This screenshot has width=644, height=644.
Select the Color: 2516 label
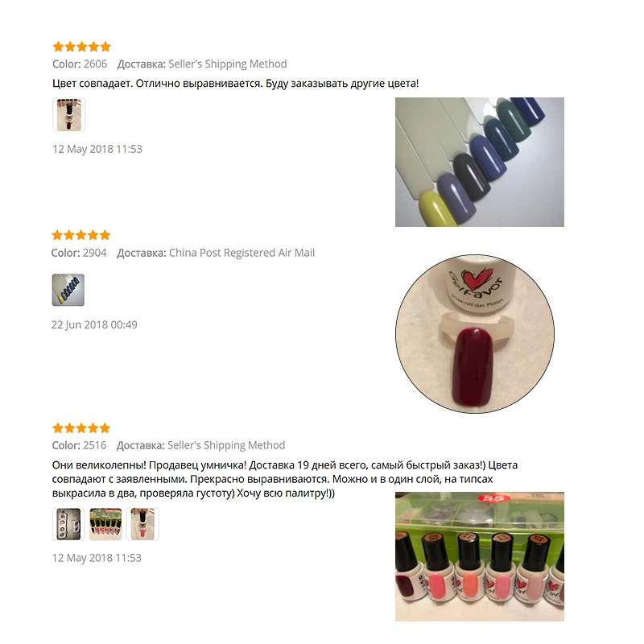[x=79, y=445]
